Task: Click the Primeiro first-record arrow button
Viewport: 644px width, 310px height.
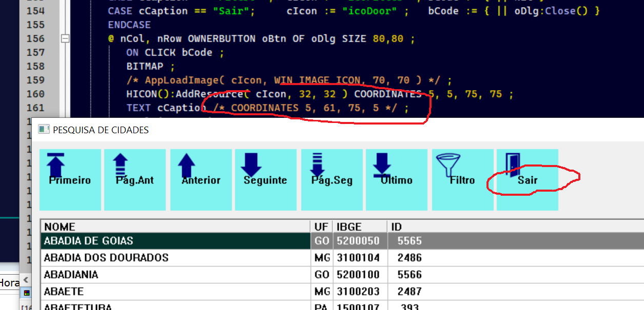Action: click(x=70, y=179)
